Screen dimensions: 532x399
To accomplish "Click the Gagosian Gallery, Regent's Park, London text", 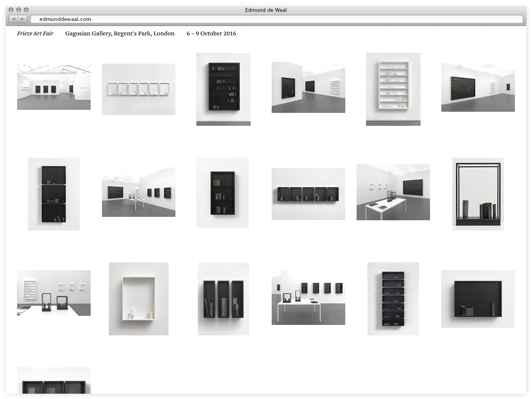I will [120, 33].
